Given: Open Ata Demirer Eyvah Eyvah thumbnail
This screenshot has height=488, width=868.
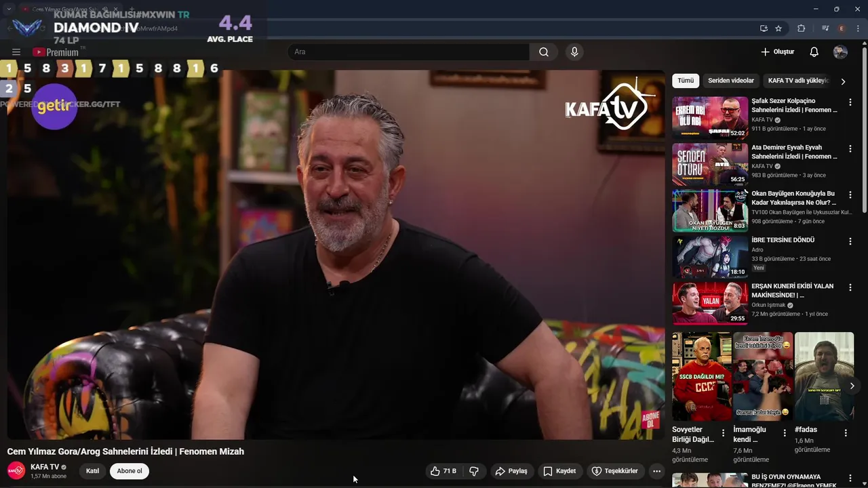Looking at the screenshot, I should (x=710, y=163).
